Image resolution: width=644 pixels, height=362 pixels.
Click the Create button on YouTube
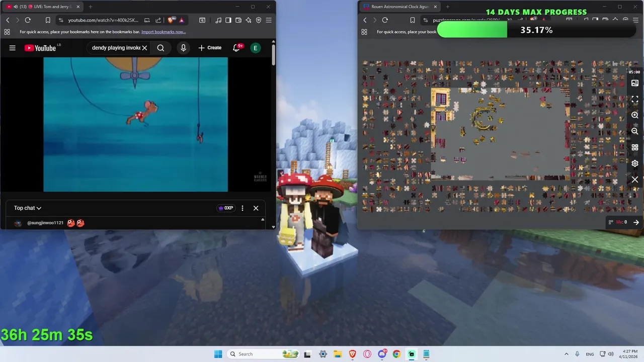210,48
